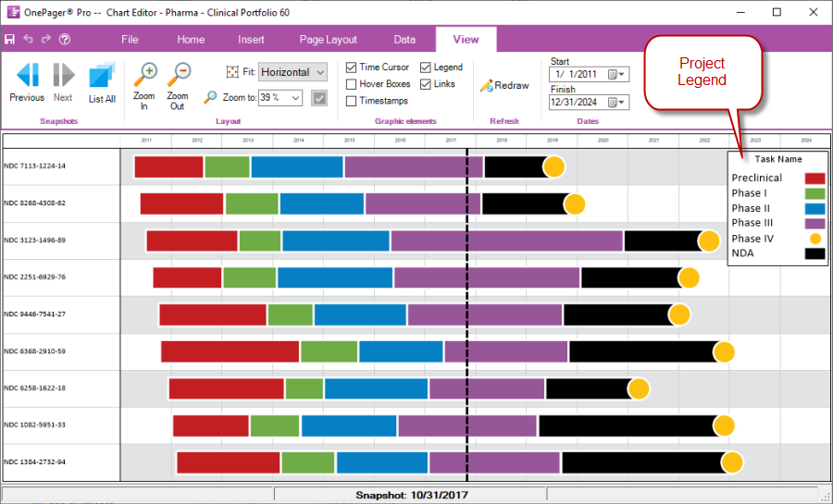Screen dimensions: 833x504
Task: Click the Redraw button
Action: [x=504, y=85]
